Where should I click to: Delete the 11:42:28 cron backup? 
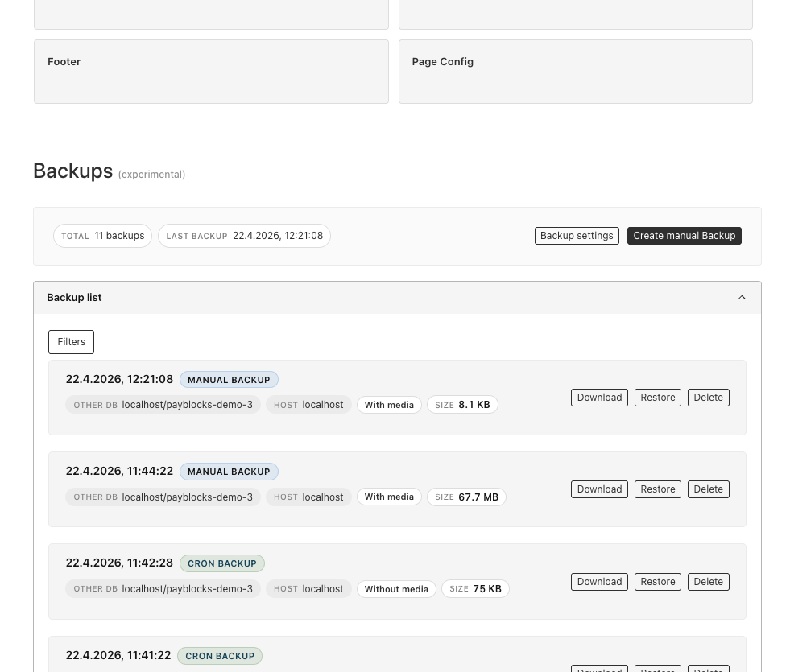coord(709,582)
